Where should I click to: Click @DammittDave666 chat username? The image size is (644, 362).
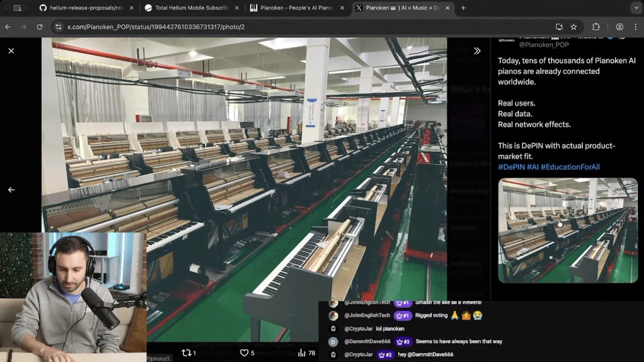pos(368,342)
